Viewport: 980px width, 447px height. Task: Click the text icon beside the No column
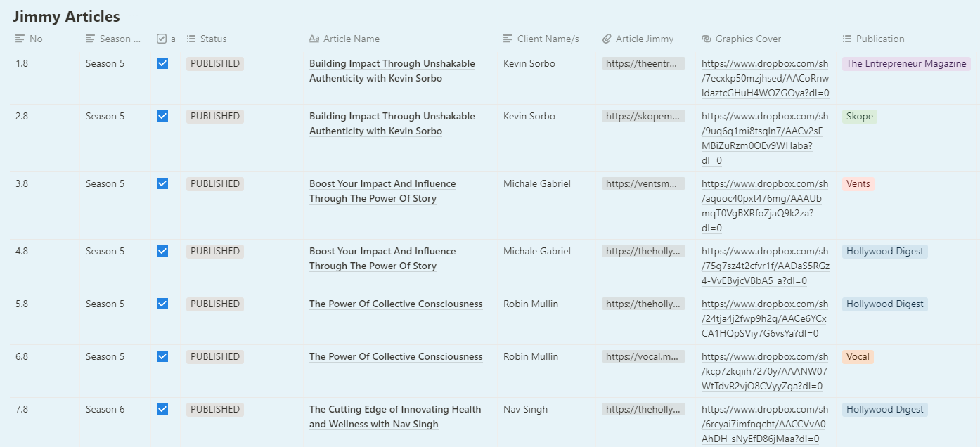pyautogui.click(x=20, y=39)
